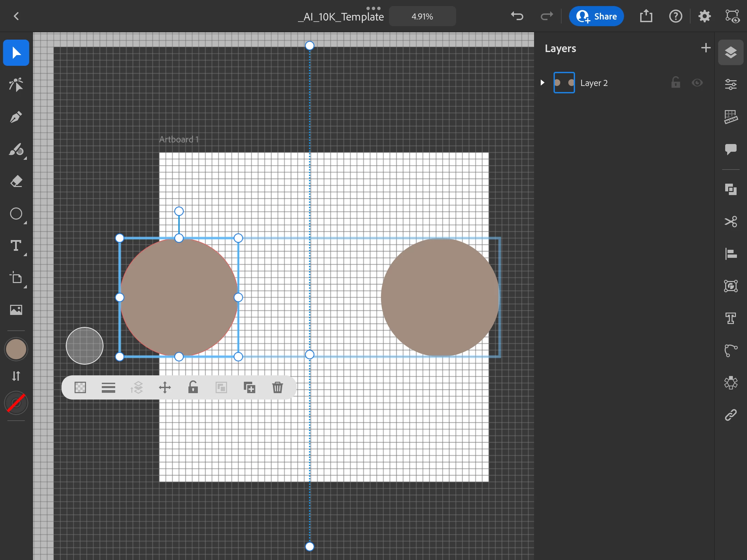Select the Eraser tool
747x560 pixels.
click(16, 182)
